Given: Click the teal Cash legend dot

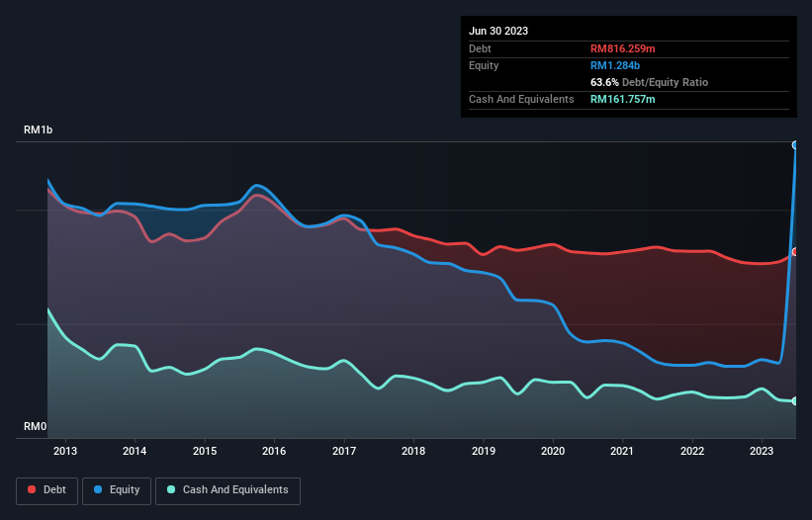Looking at the screenshot, I should click(171, 489).
